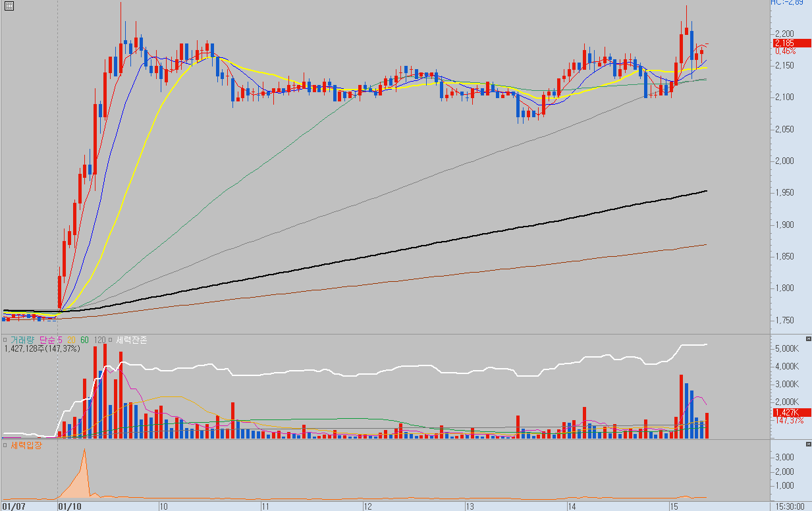The height and width of the screenshot is (511, 812).
Task: Select the gray 120 moving average label
Action: [x=100, y=340]
